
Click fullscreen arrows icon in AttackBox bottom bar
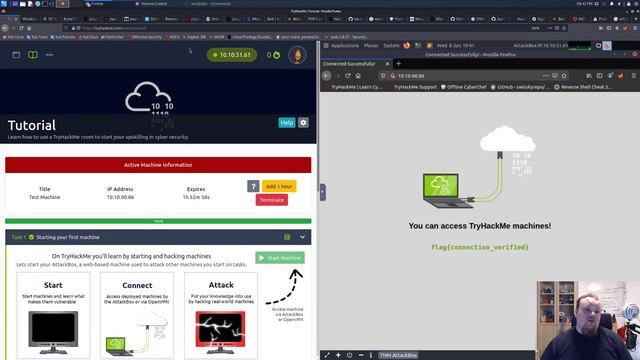point(327,355)
